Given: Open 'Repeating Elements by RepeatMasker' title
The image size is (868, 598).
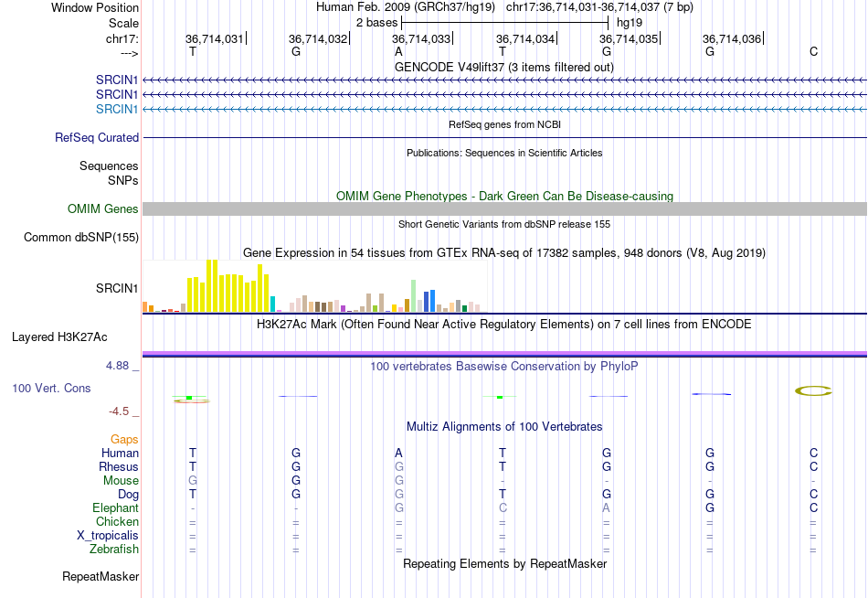Looking at the screenshot, I should 504,563.
